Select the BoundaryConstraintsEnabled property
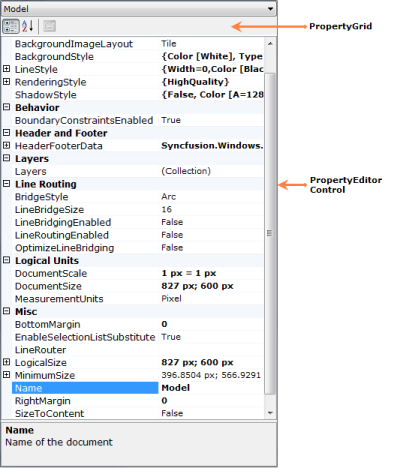Image resolution: width=394 pixels, height=468 pixels. [85, 120]
